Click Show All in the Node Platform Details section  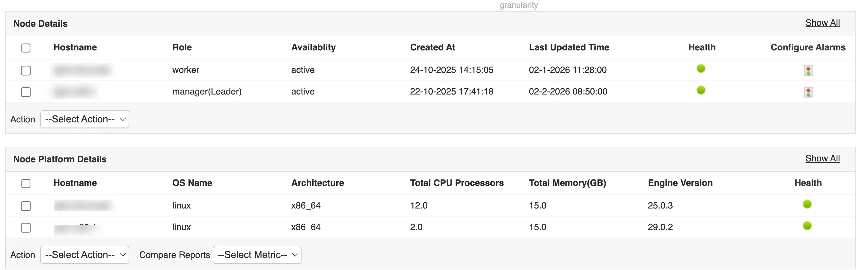(x=822, y=158)
